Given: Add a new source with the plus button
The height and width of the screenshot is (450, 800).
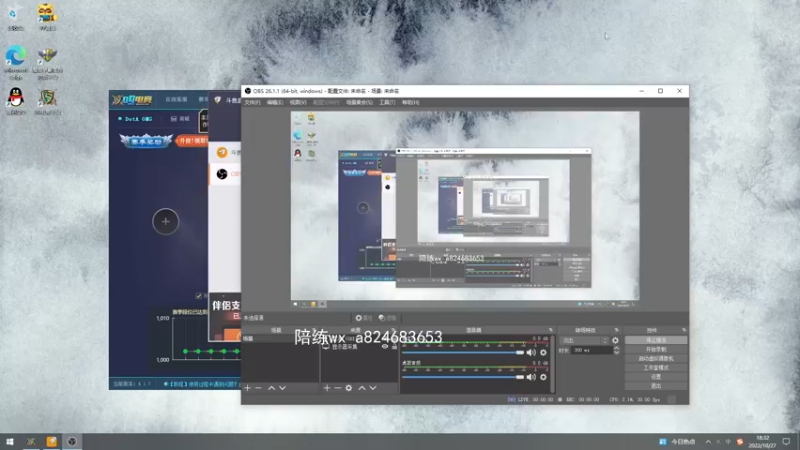Looking at the screenshot, I should (x=327, y=388).
